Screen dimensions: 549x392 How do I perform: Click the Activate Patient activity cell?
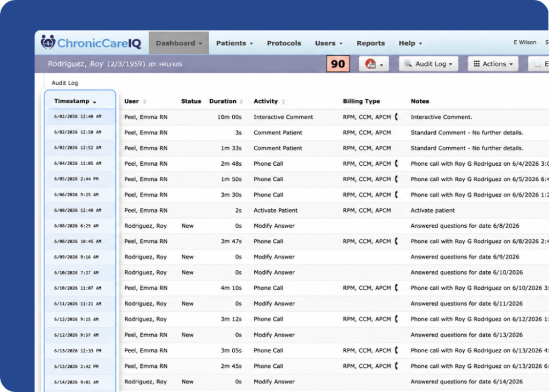click(276, 210)
